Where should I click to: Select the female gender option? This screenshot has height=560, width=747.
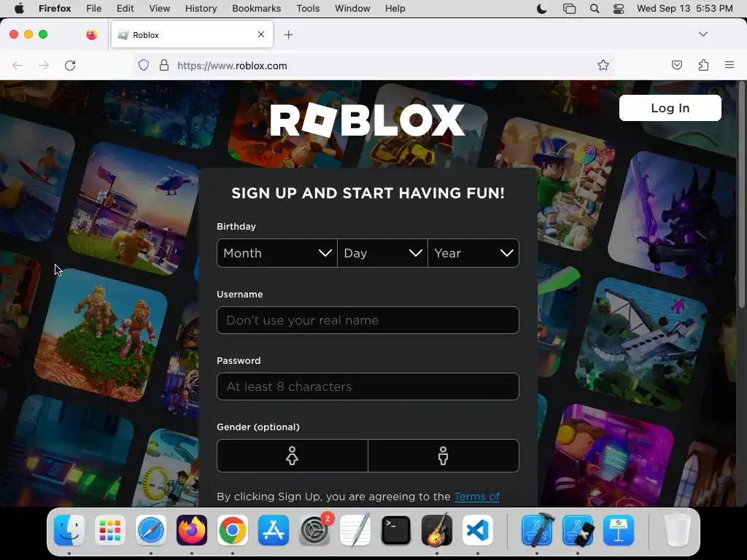293,456
